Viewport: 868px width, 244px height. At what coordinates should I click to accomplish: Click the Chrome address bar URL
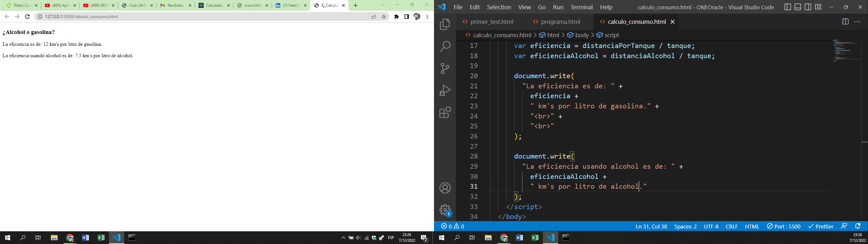click(x=82, y=17)
